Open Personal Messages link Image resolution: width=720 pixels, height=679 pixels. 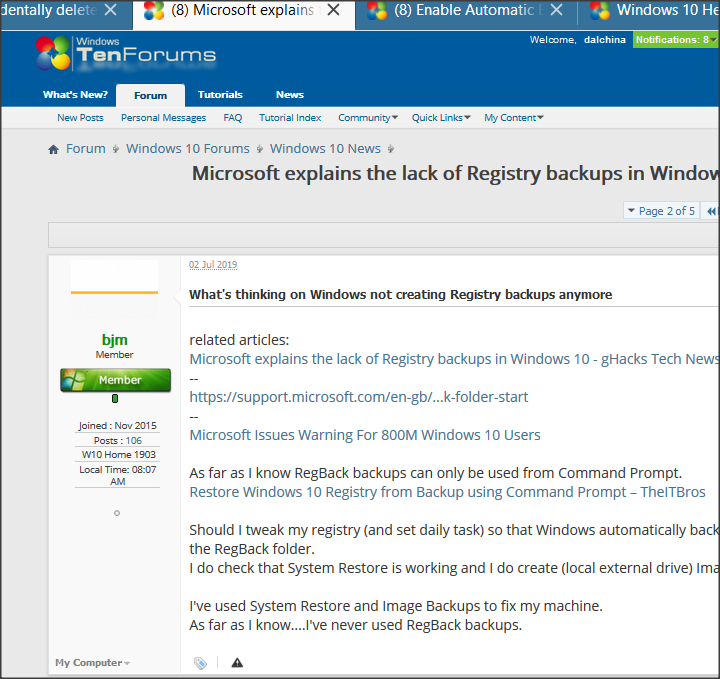(163, 118)
